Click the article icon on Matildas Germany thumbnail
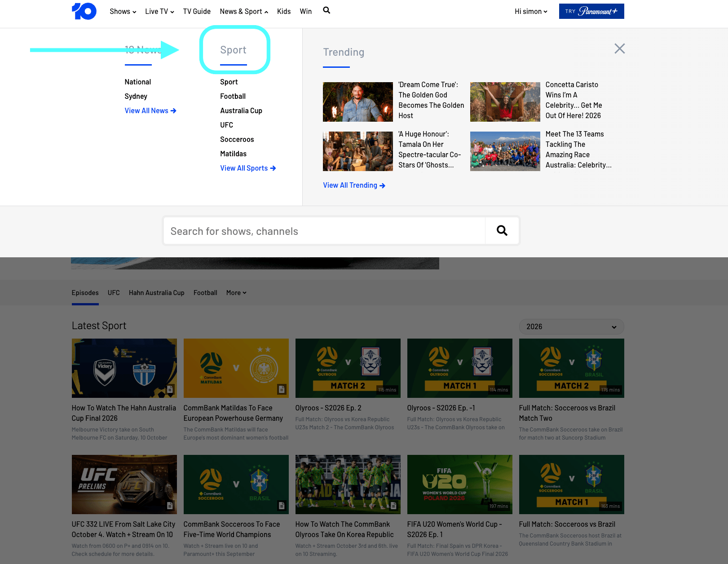This screenshot has height=564, width=728. click(x=282, y=389)
